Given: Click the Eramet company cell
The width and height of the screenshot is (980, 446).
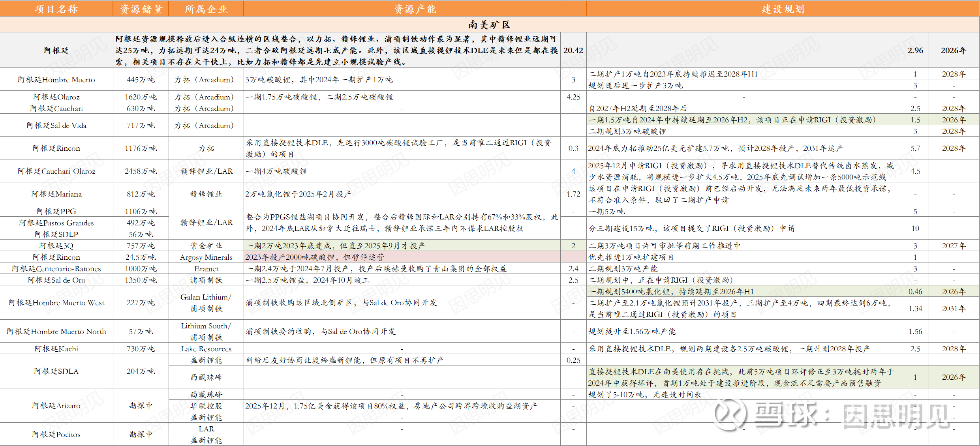Looking at the screenshot, I should [206, 269].
